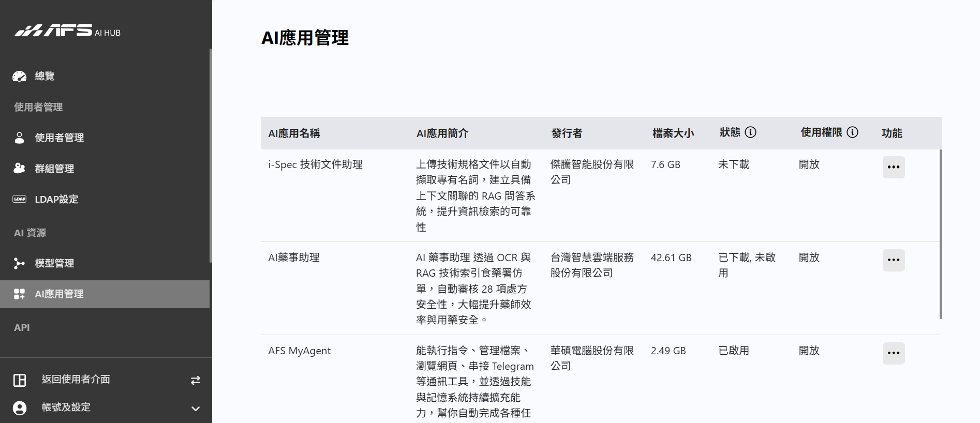Open the 總覽 dashboard icon
980x423 pixels.
(19, 77)
